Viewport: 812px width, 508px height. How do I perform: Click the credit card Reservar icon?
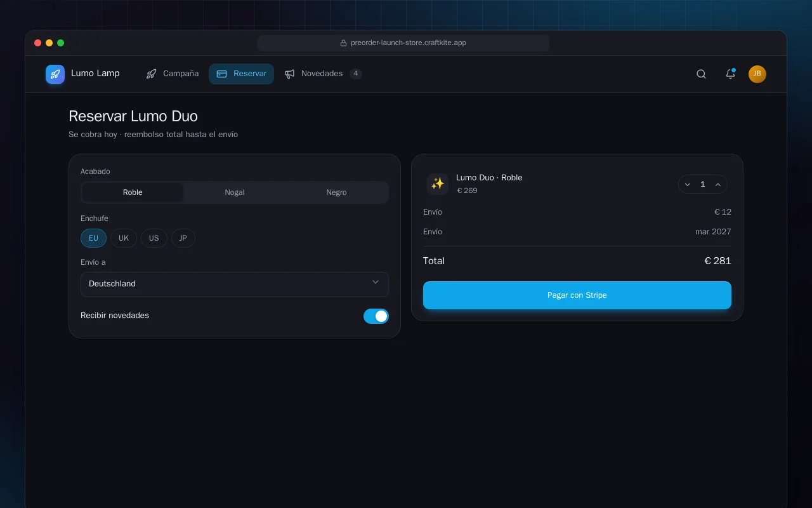pos(222,74)
